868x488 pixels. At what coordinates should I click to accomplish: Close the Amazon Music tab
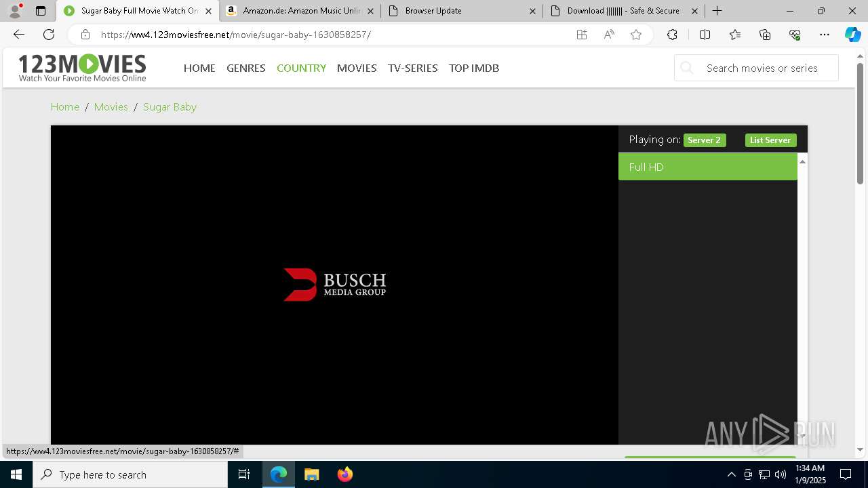click(x=370, y=11)
